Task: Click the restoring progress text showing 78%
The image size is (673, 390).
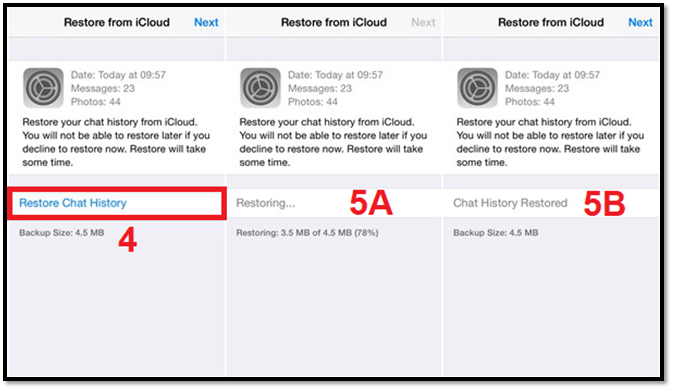Action: [x=307, y=233]
